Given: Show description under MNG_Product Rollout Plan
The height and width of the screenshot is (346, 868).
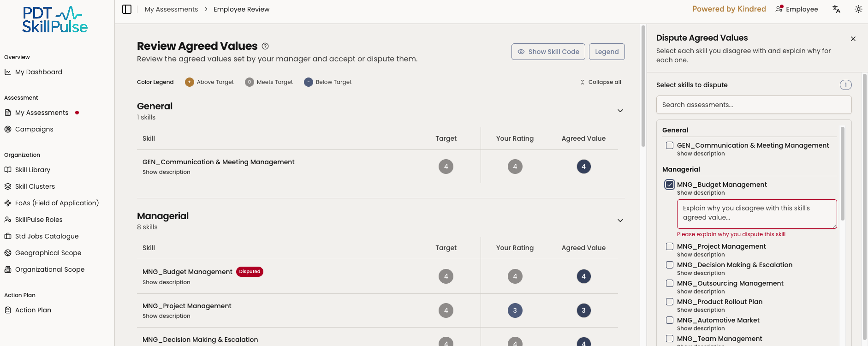Looking at the screenshot, I should [701, 310].
